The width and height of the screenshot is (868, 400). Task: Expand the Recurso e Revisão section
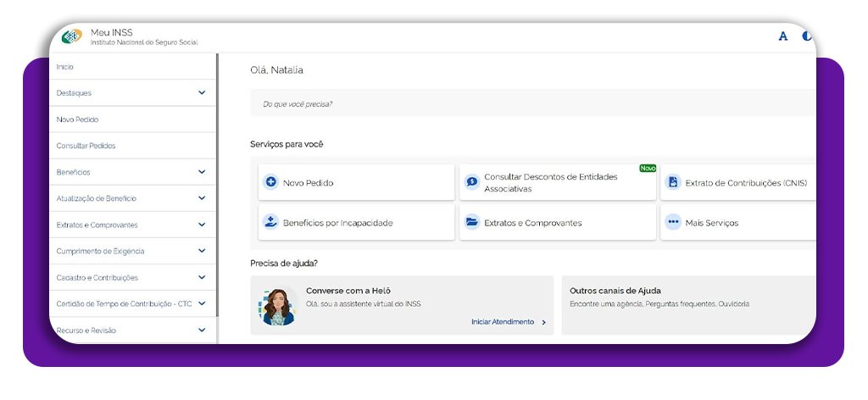202,330
